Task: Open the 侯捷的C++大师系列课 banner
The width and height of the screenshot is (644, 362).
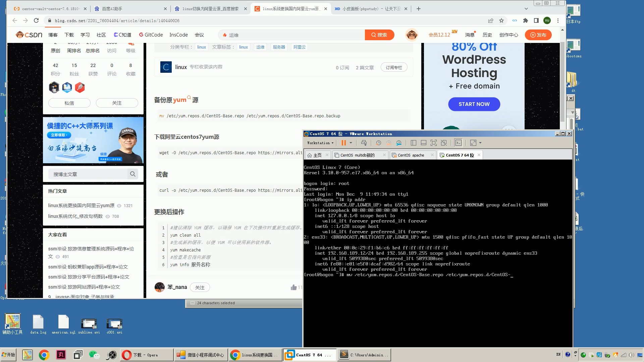Action: (x=93, y=140)
